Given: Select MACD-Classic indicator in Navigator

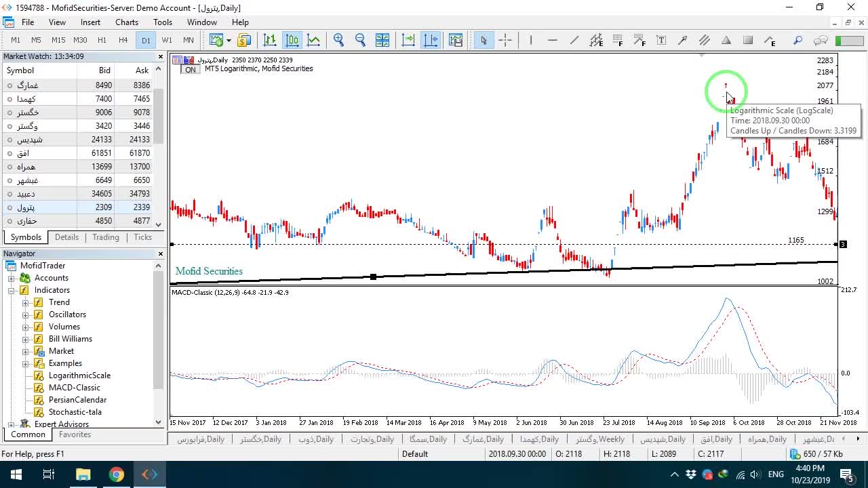Looking at the screenshot, I should point(75,388).
